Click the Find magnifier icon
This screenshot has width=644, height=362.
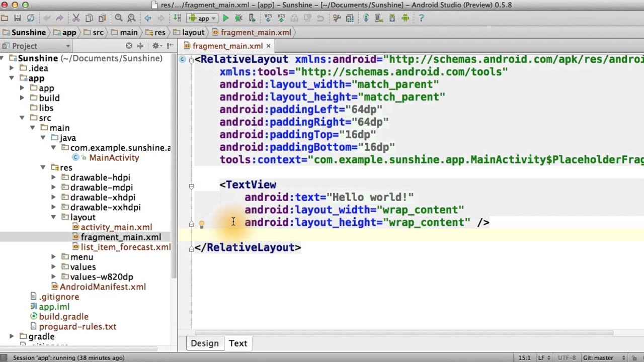tap(119, 18)
